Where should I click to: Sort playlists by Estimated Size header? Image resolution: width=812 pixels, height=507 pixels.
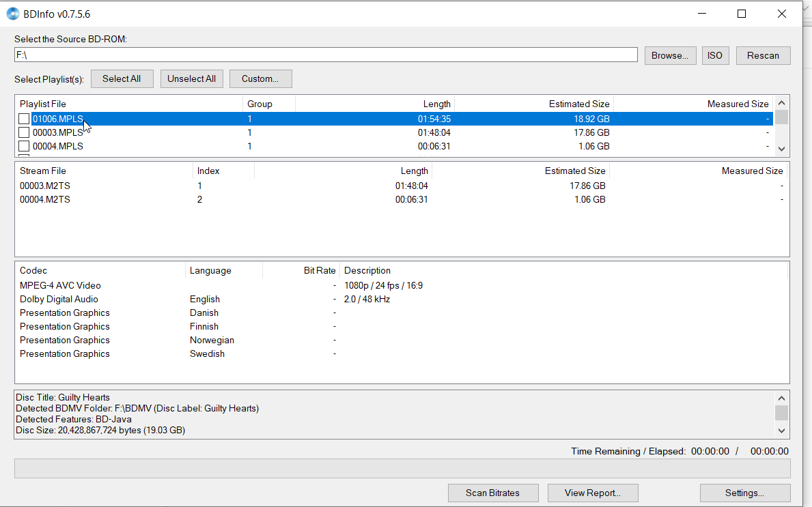[534, 104]
